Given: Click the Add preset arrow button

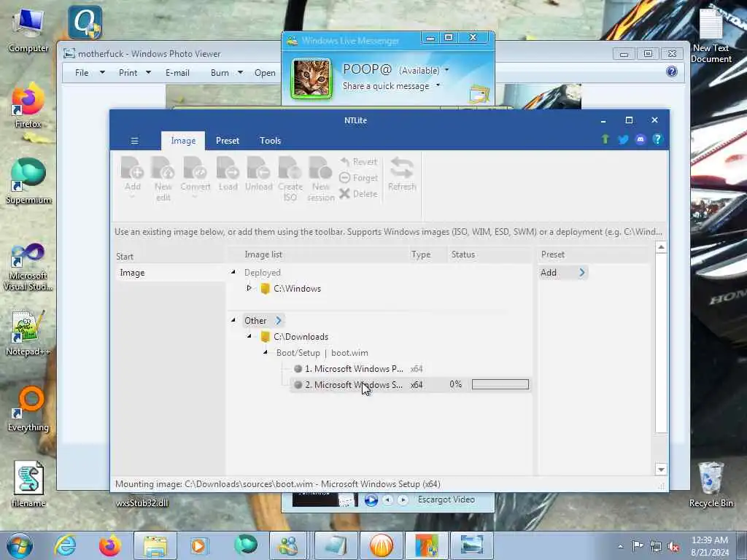Looking at the screenshot, I should pos(581,273).
